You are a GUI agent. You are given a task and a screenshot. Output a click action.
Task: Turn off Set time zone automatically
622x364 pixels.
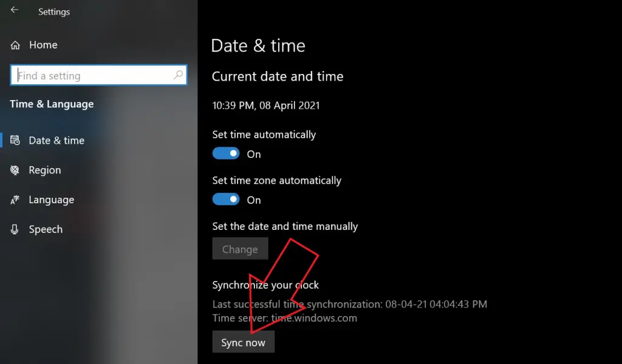pyautogui.click(x=226, y=200)
